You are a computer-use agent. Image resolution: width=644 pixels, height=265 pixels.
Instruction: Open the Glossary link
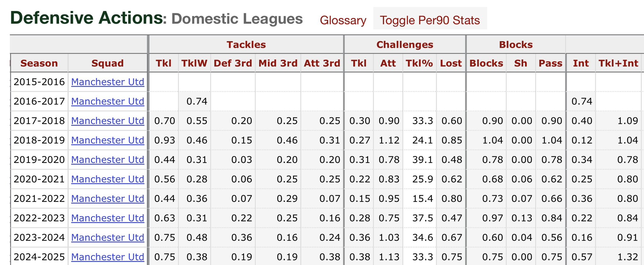(343, 20)
